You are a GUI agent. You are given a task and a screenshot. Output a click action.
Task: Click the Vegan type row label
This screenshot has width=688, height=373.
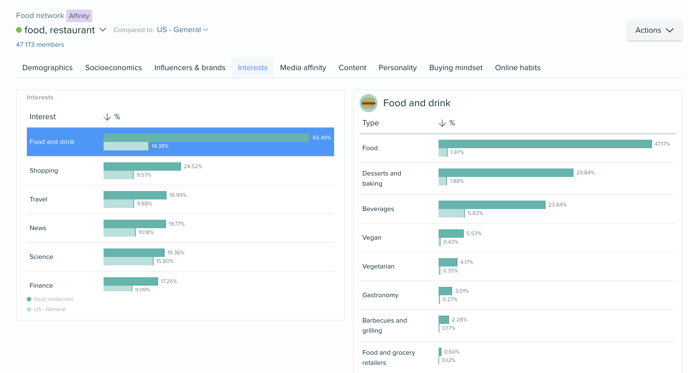tap(372, 237)
